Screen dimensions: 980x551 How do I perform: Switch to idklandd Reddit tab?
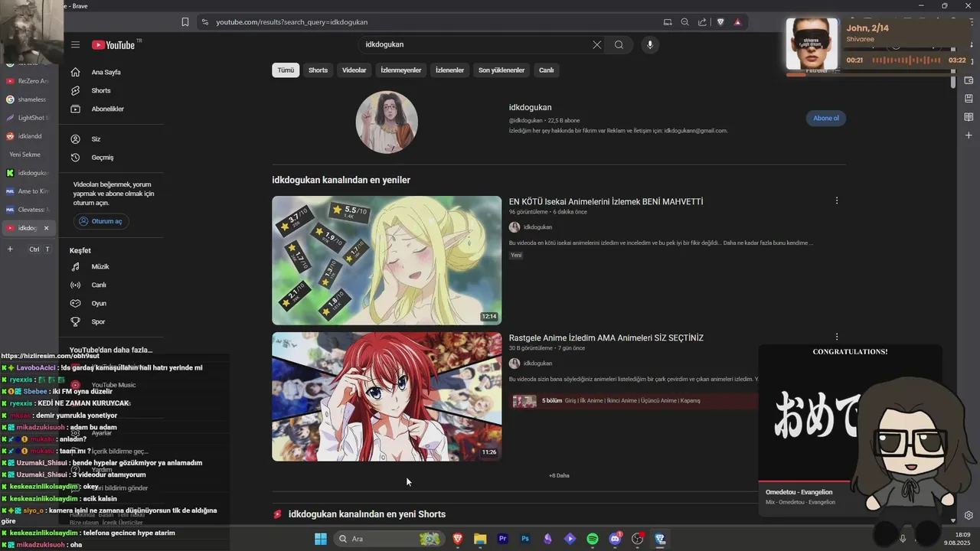[x=28, y=136]
